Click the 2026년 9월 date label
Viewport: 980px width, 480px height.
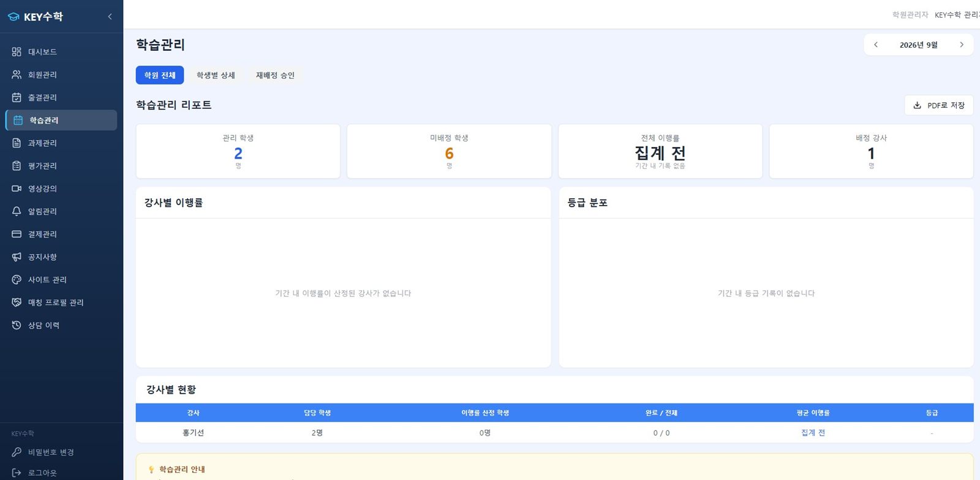[918, 45]
